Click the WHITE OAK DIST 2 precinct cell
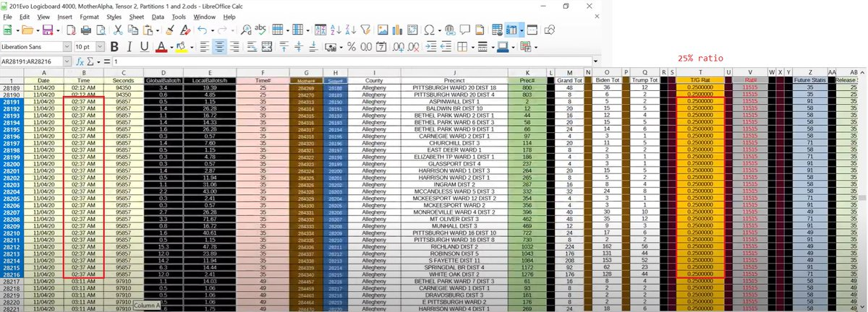868x312 pixels. [x=454, y=274]
